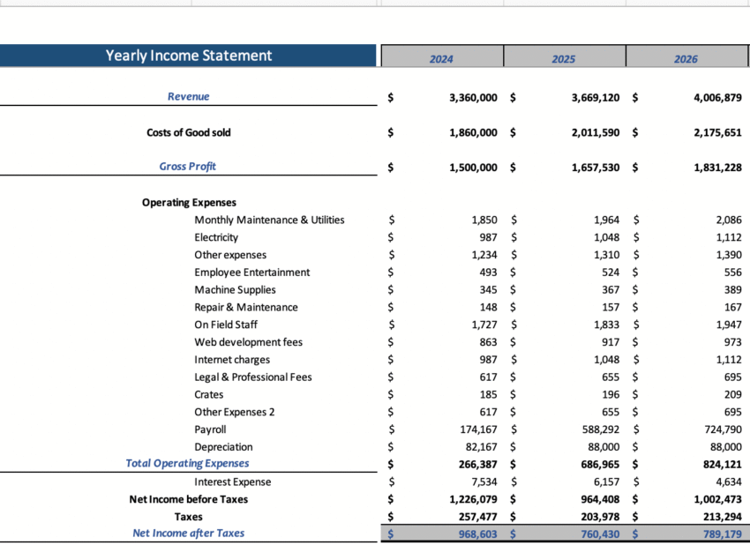This screenshot has width=750, height=560.
Task: Select the Costs of Good sold cell
Action: coord(188,132)
